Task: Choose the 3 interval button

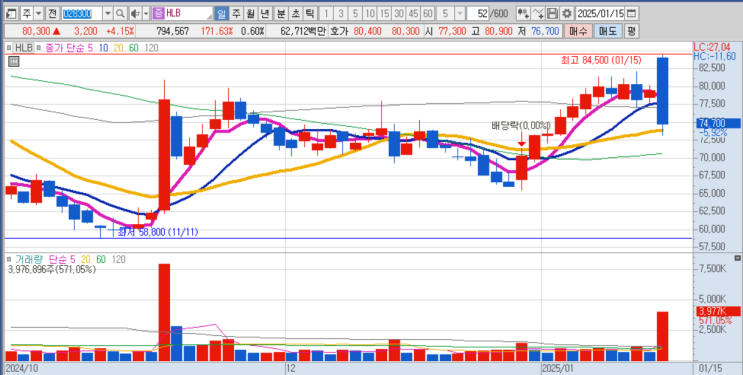Action: [x=342, y=13]
